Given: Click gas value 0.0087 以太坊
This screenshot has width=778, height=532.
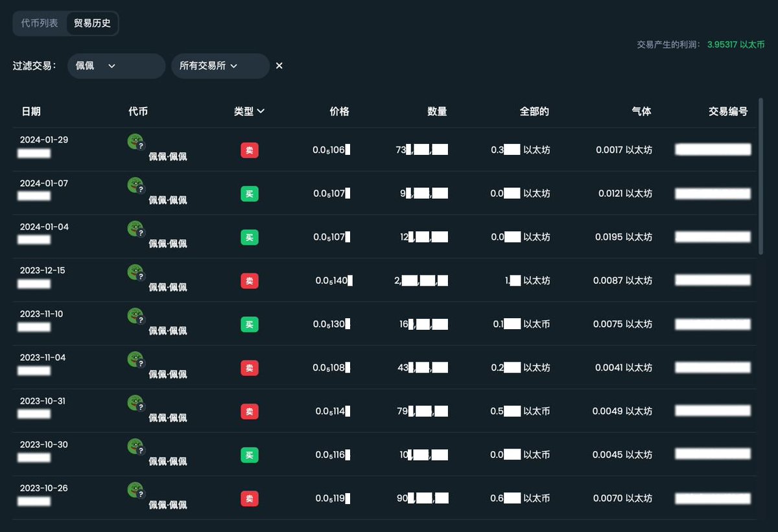Looking at the screenshot, I should coord(622,280).
